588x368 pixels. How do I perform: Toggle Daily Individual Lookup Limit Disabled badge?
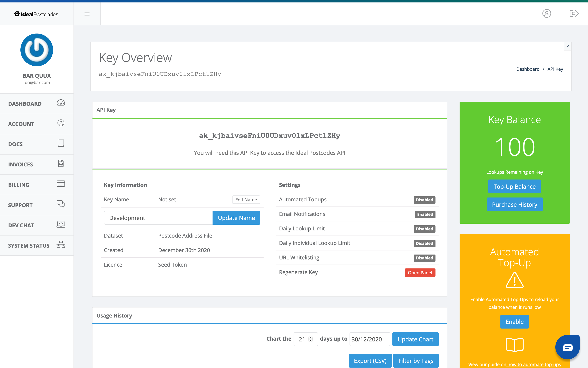424,243
